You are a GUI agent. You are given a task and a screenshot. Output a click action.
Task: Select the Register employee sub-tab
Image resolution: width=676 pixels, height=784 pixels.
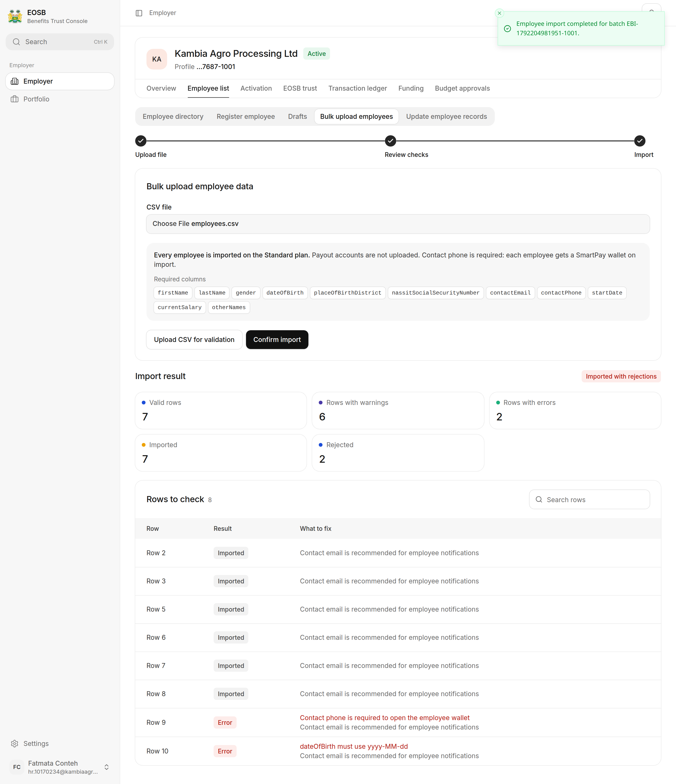click(x=246, y=116)
